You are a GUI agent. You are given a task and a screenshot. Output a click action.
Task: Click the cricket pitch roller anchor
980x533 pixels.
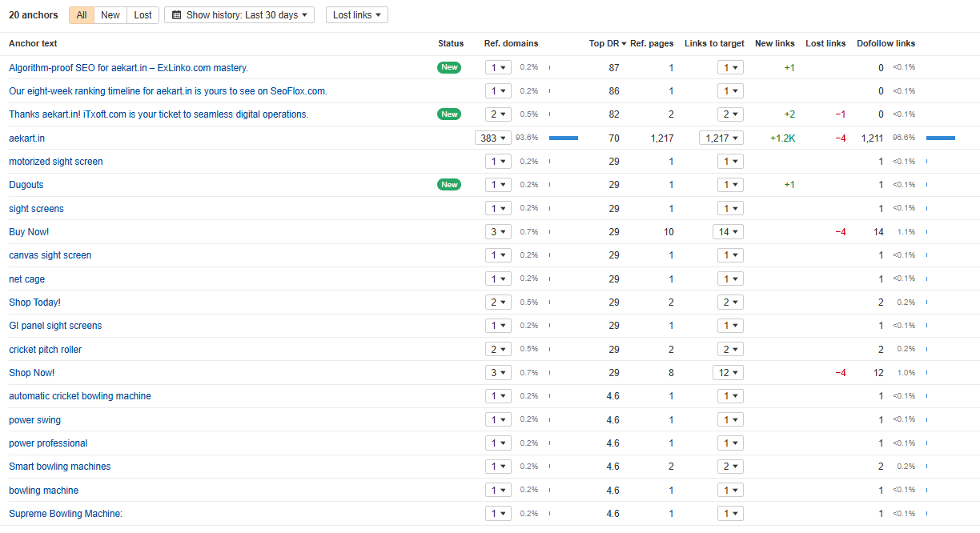coord(46,350)
